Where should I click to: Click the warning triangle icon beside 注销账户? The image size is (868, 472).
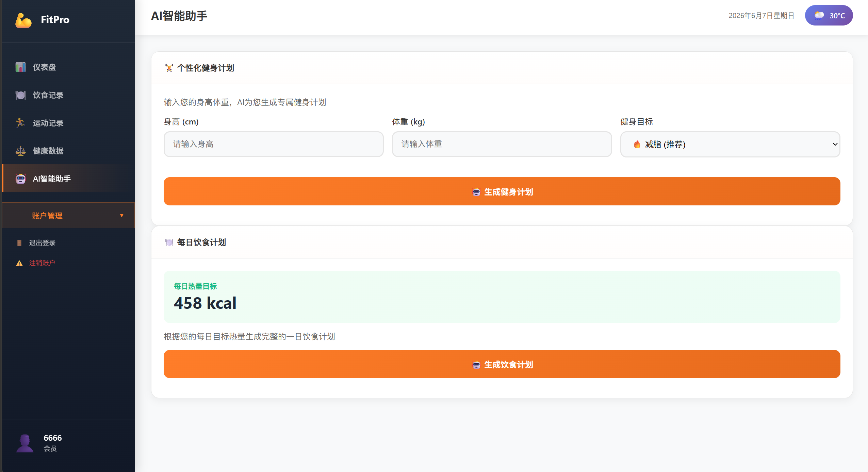pyautogui.click(x=19, y=263)
